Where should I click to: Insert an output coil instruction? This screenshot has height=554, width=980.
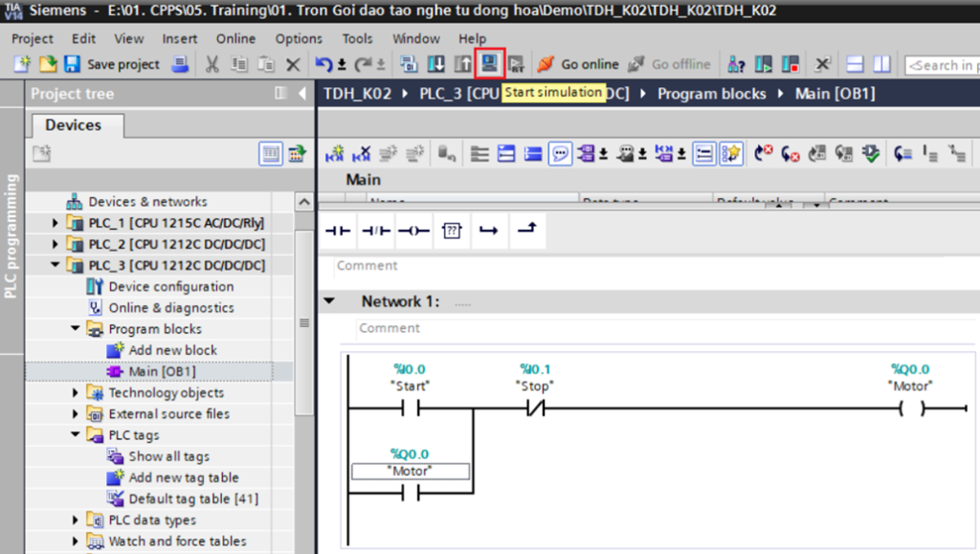[x=413, y=231]
